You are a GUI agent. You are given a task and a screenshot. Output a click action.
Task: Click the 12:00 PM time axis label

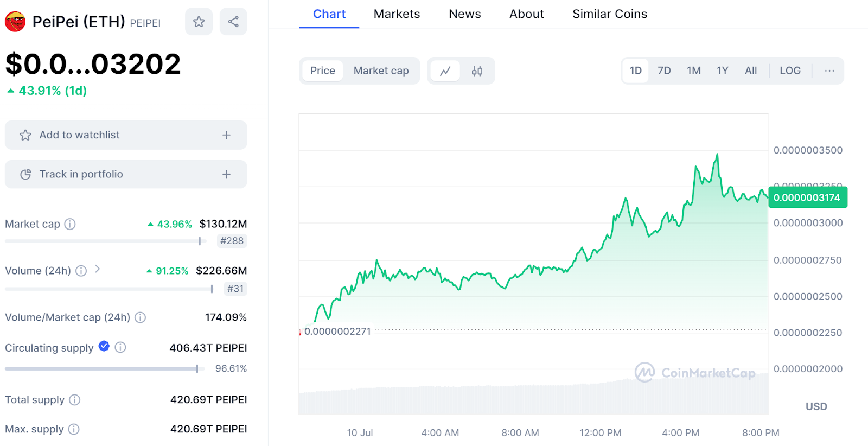[600, 433]
